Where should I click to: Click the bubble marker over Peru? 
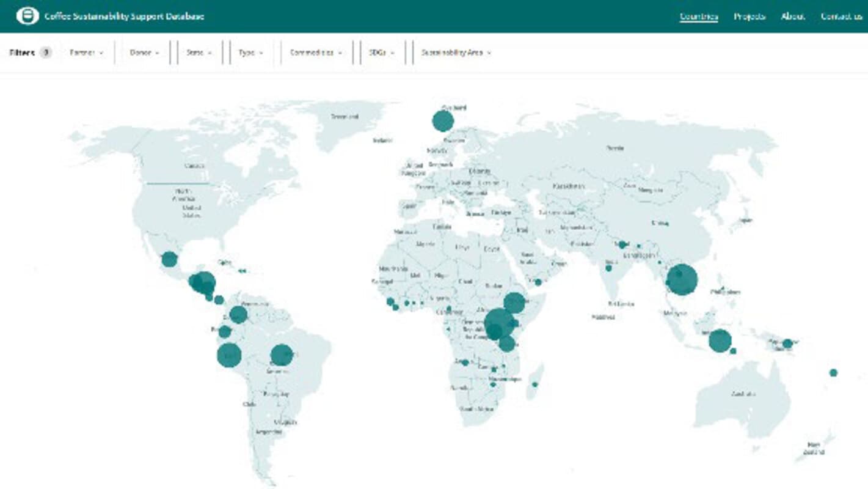click(229, 355)
